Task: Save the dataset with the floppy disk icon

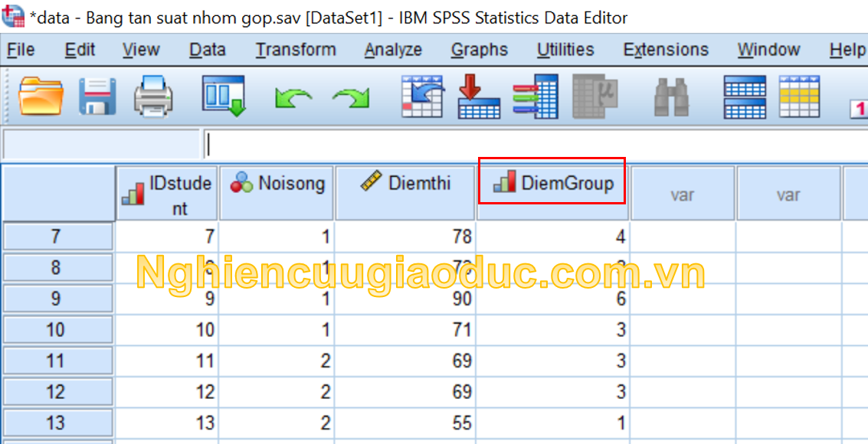Action: coord(97,96)
